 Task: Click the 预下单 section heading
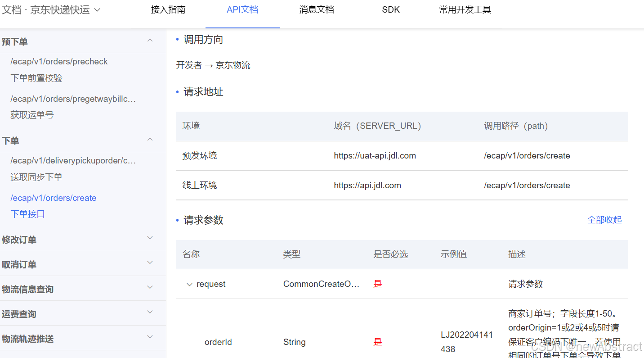point(15,41)
